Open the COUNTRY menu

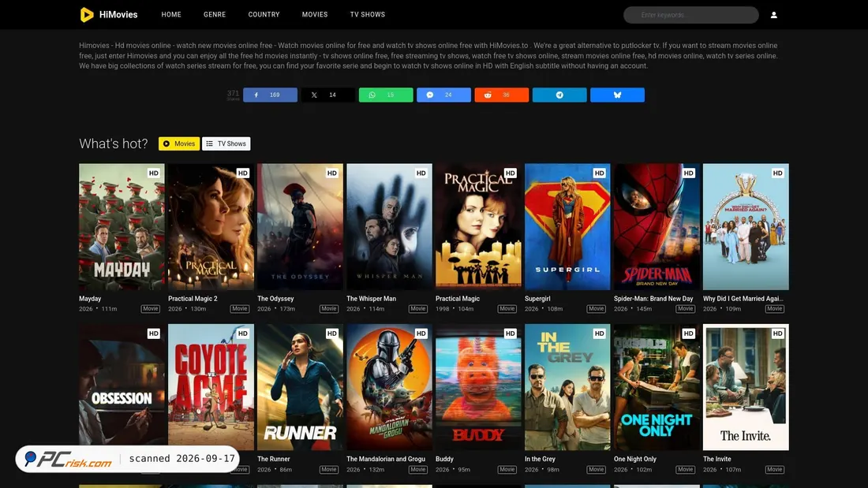tap(264, 15)
